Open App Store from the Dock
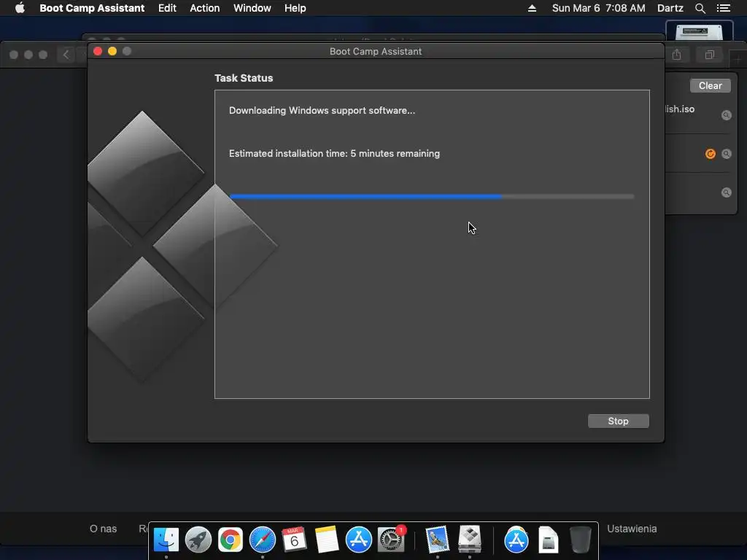This screenshot has height=560, width=747. [358, 540]
